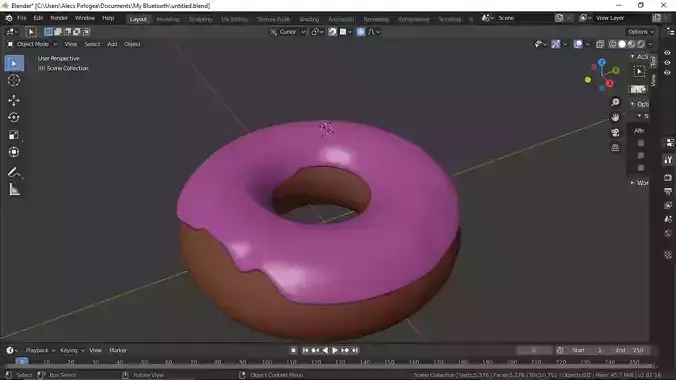676x380 pixels.
Task: Select the Select Box tool in left toolbar
Action: [14, 63]
